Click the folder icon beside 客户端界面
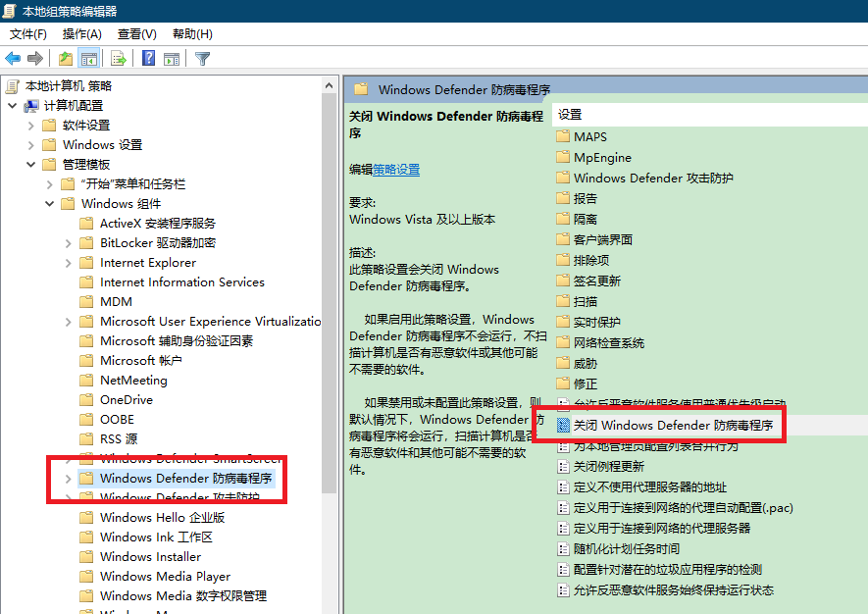 click(563, 239)
